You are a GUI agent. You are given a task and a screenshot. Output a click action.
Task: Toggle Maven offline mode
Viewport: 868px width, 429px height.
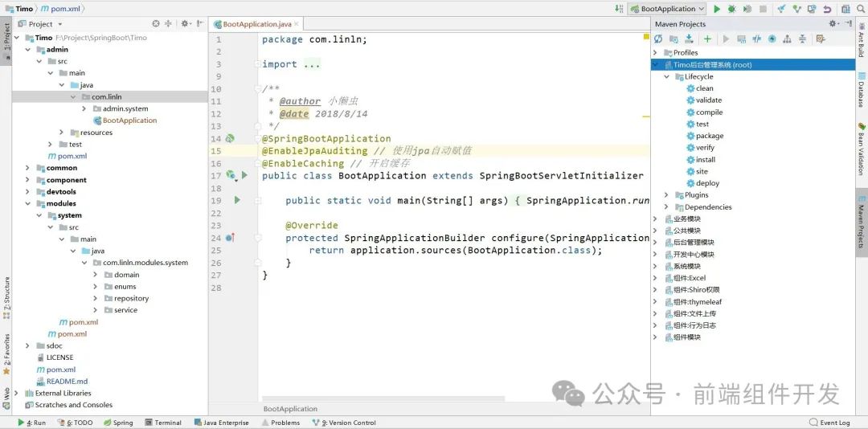[757, 39]
